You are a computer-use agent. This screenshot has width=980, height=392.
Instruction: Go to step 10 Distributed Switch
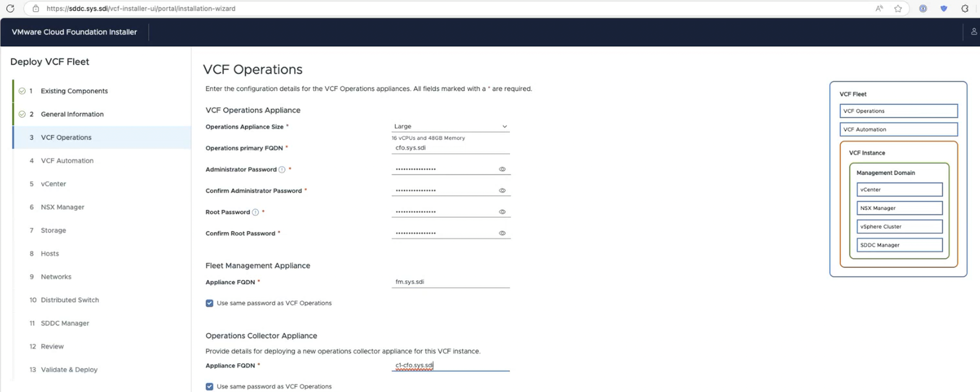pos(102,300)
